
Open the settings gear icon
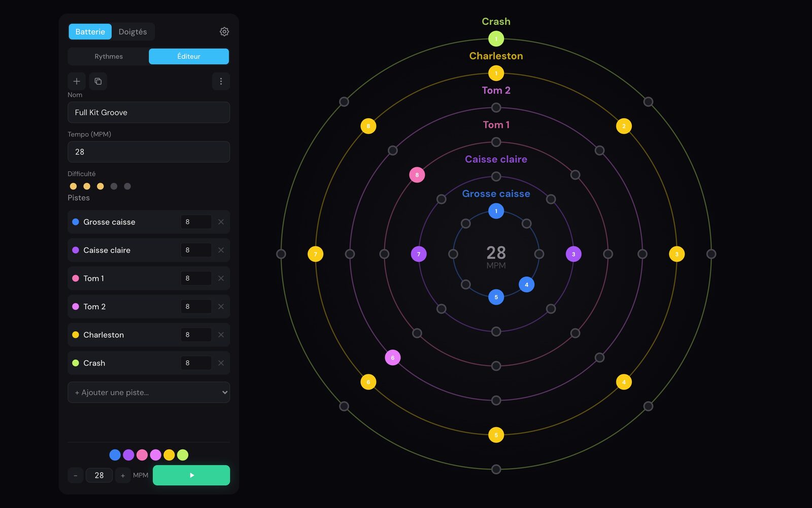click(224, 31)
